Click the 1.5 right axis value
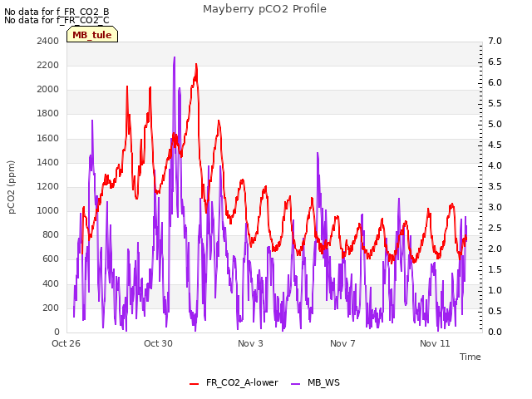This screenshot has width=532, height=399. point(495,269)
